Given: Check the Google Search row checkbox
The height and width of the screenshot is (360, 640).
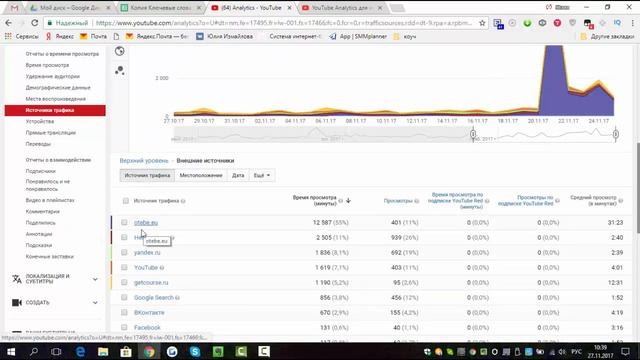Looking at the screenshot, I should [124, 298].
